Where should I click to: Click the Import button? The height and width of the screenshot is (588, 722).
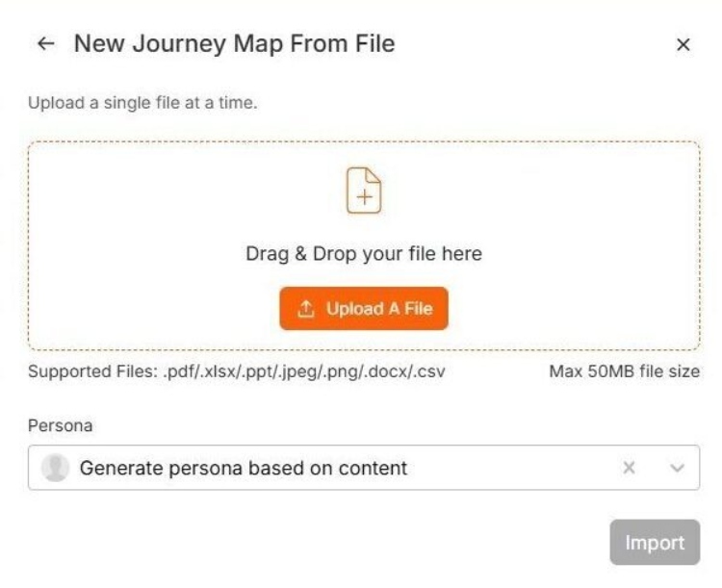click(655, 543)
